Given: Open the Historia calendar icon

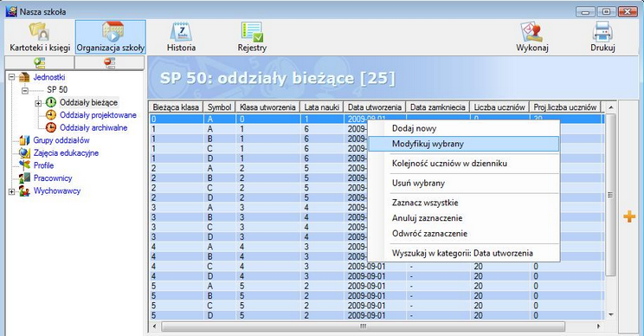Looking at the screenshot, I should coord(181,32).
